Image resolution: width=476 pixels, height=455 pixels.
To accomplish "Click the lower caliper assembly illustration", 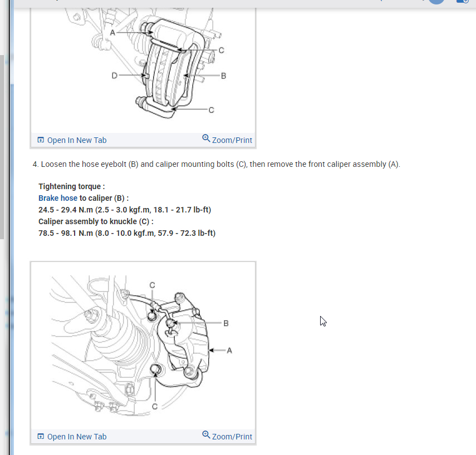I will pyautogui.click(x=143, y=346).
